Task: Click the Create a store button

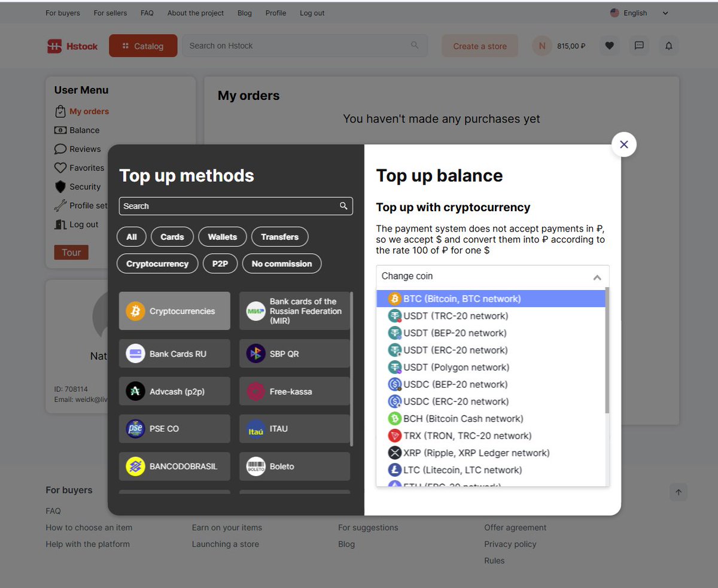Action: click(480, 46)
